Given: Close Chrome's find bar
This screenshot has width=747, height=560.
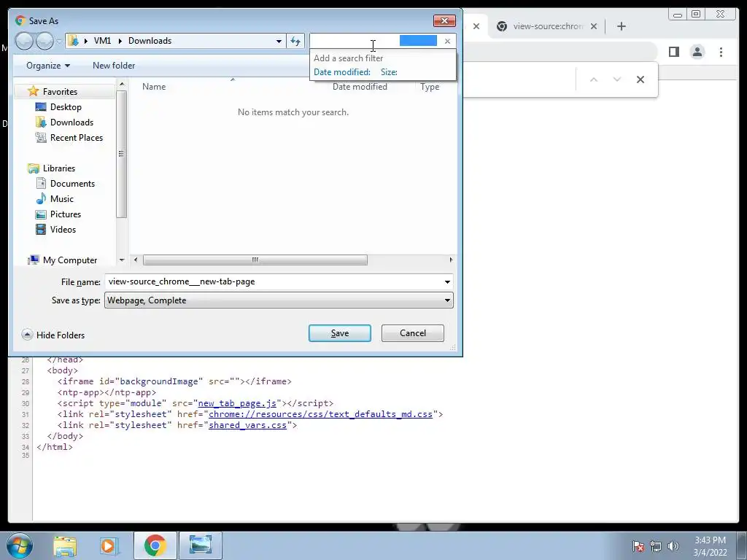Looking at the screenshot, I should (640, 79).
